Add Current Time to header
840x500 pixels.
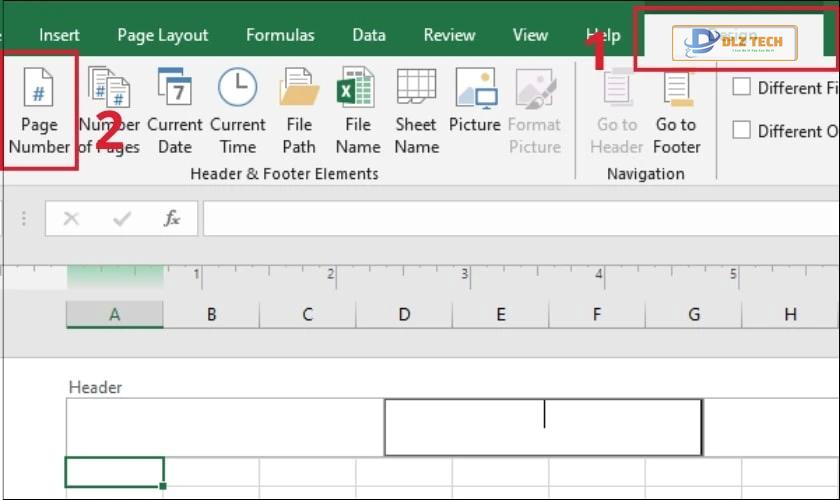(x=237, y=111)
